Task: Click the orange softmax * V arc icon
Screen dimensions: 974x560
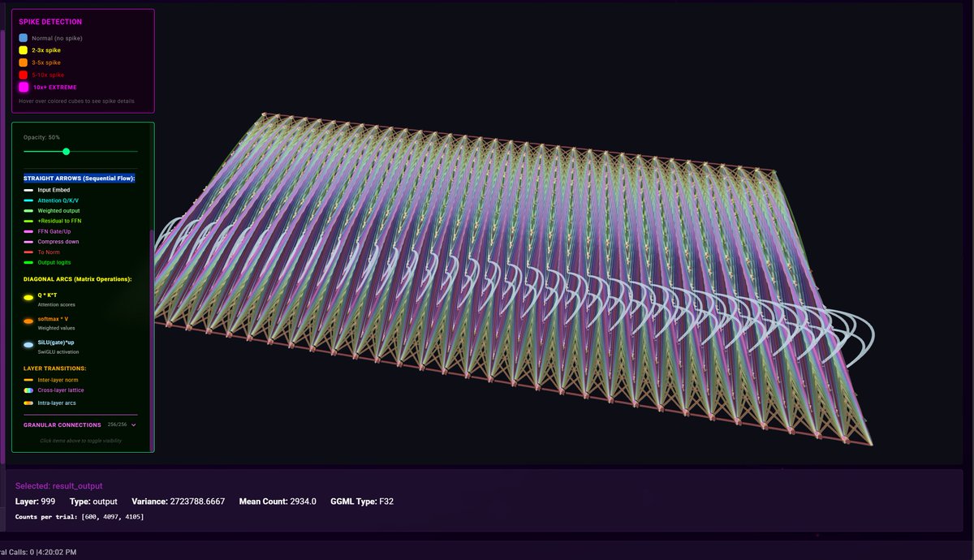Action: pos(28,321)
